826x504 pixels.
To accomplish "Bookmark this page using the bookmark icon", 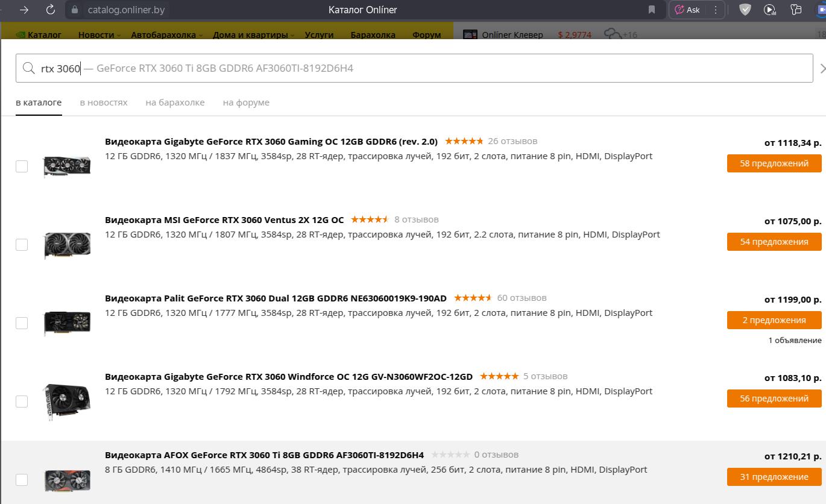I will pyautogui.click(x=652, y=10).
